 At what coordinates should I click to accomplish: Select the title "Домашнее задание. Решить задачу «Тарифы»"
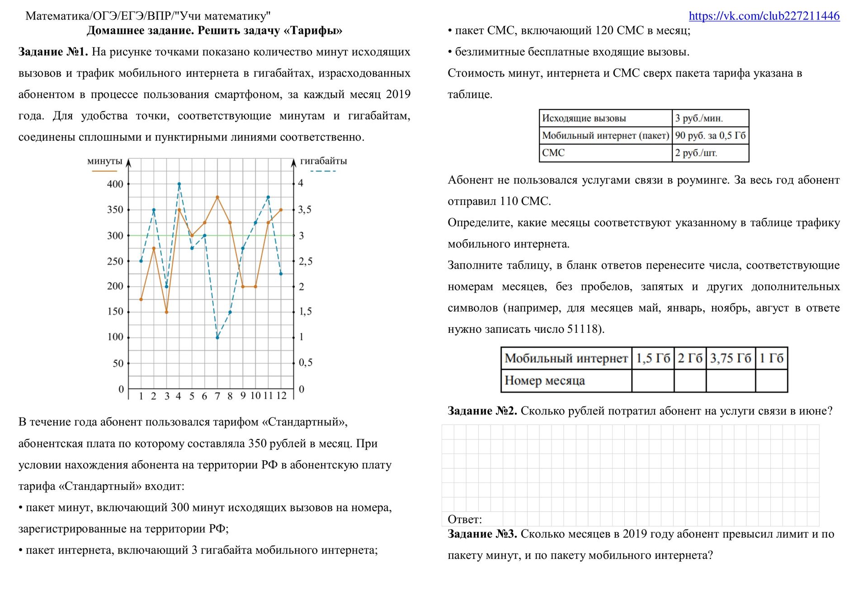[x=214, y=30]
